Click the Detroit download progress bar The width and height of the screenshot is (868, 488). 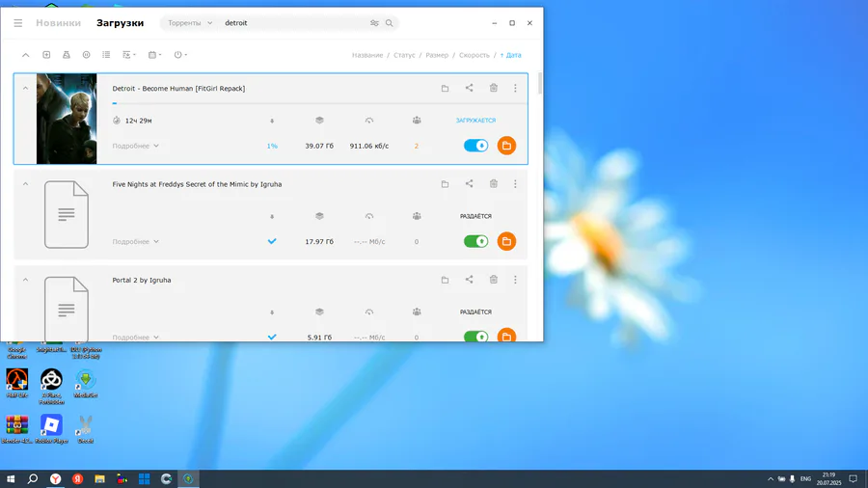pos(319,103)
